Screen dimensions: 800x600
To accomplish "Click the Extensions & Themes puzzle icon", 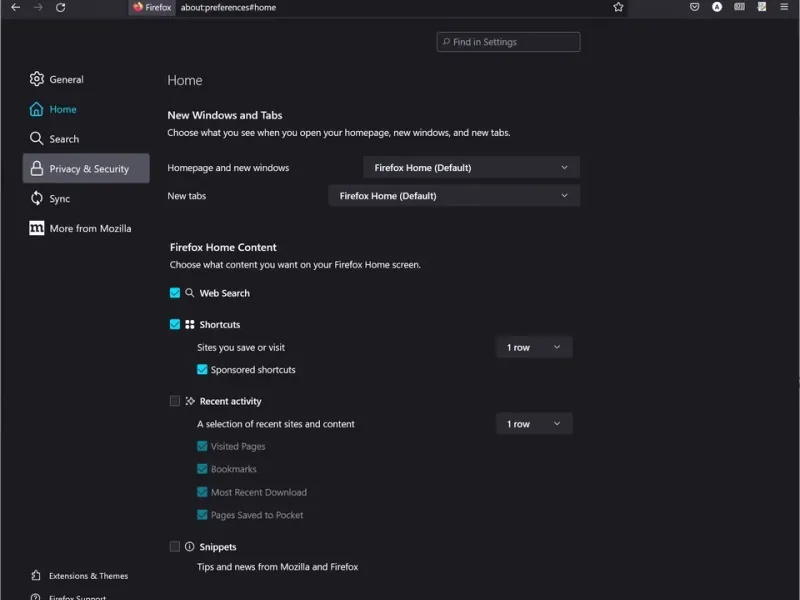I will tap(37, 576).
